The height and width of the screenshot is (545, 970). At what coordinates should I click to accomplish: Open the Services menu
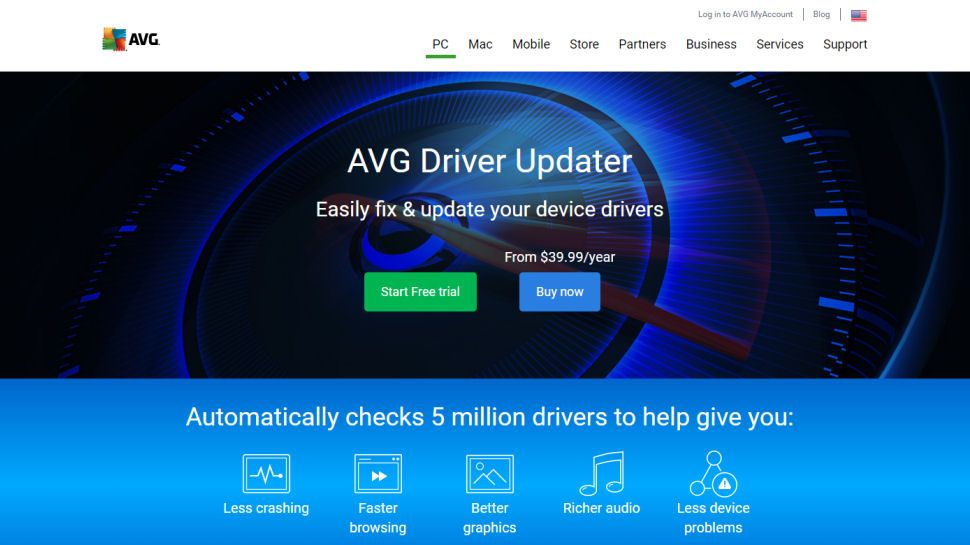(779, 45)
